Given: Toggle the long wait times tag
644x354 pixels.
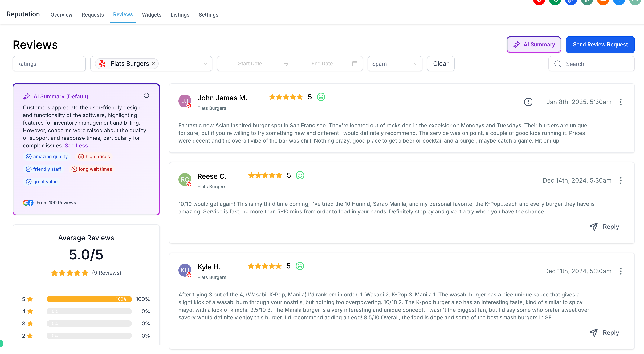Looking at the screenshot, I should (92, 169).
